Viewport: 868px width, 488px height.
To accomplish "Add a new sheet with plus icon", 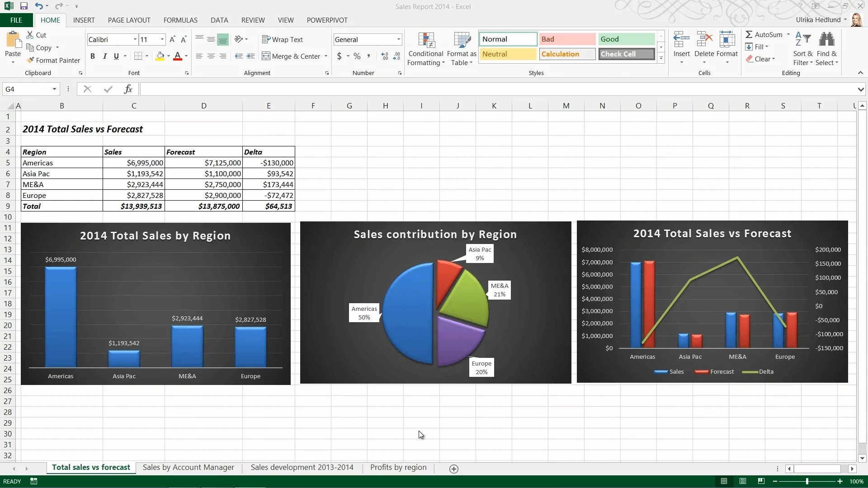I will pos(454,469).
